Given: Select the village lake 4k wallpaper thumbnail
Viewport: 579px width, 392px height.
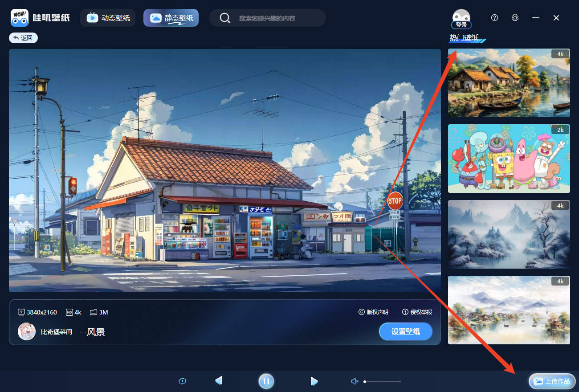Looking at the screenshot, I should [x=509, y=83].
